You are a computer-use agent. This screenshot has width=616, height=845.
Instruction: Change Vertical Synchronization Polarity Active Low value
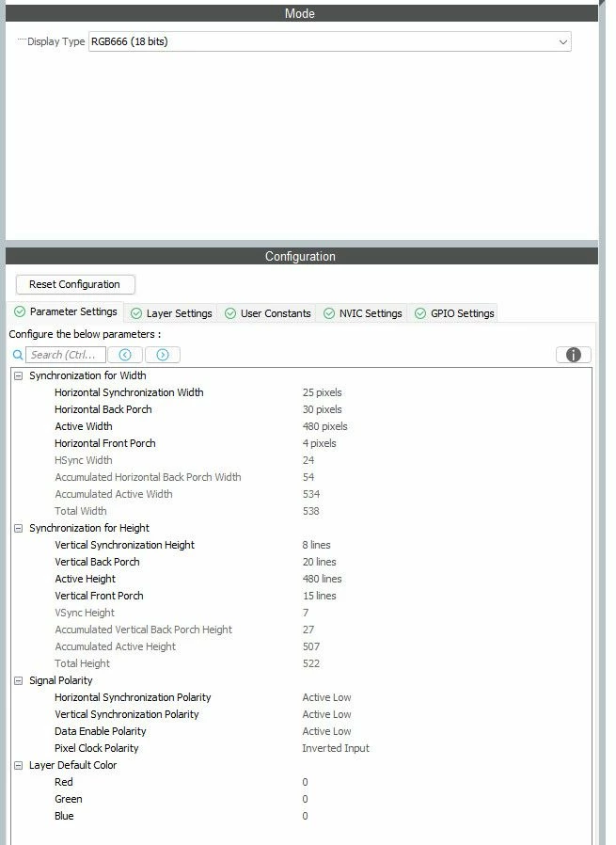coord(327,714)
